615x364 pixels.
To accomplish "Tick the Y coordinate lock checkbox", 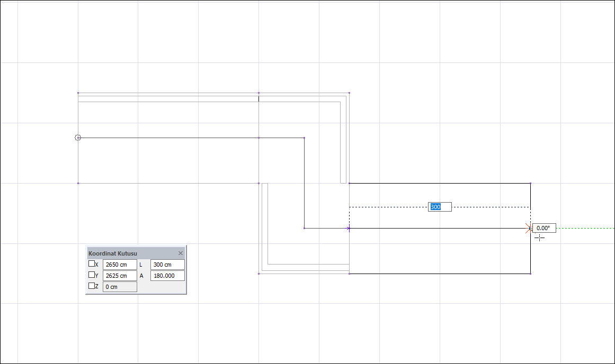I will click(92, 275).
